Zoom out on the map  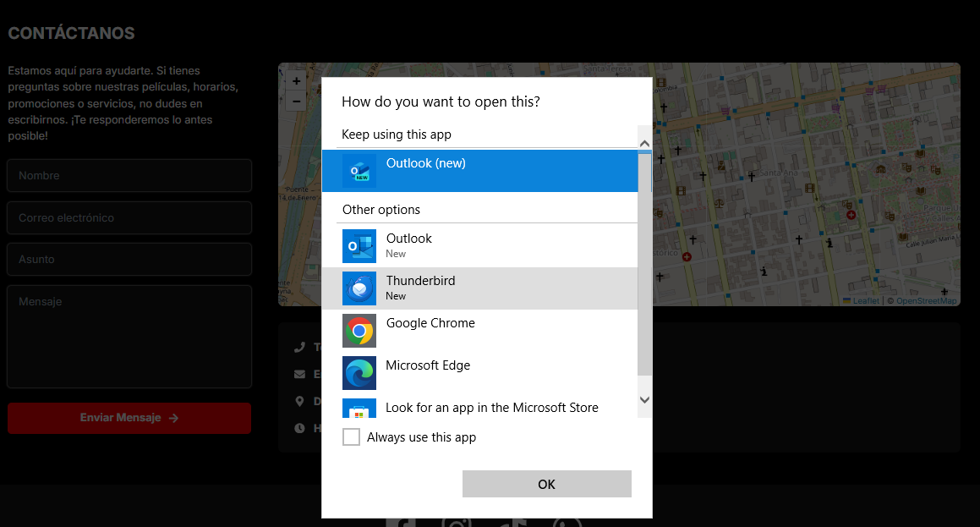click(x=296, y=101)
